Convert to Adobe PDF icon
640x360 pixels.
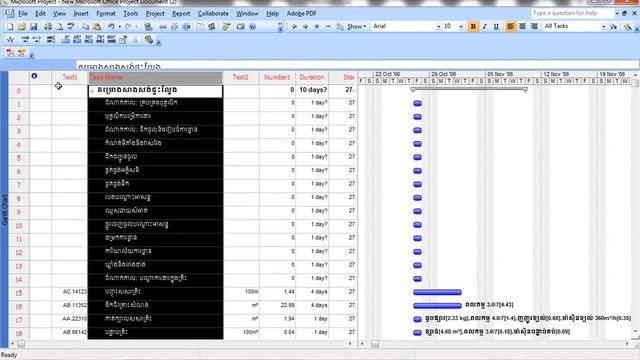pos(10,53)
